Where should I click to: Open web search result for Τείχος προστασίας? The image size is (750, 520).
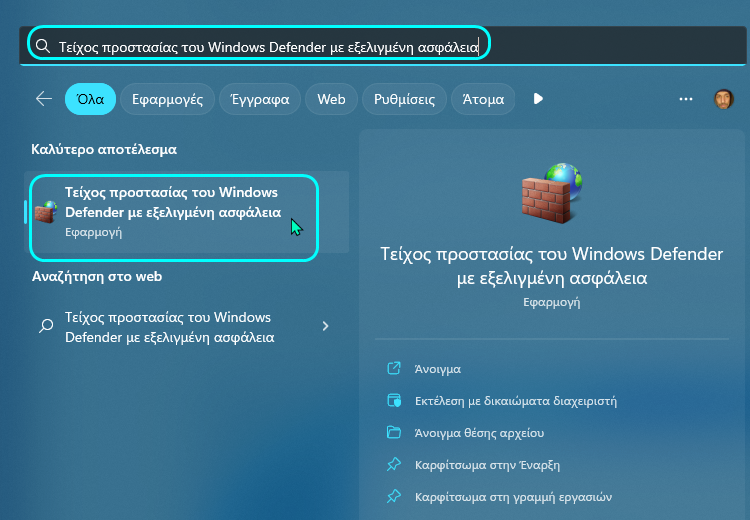(187, 327)
